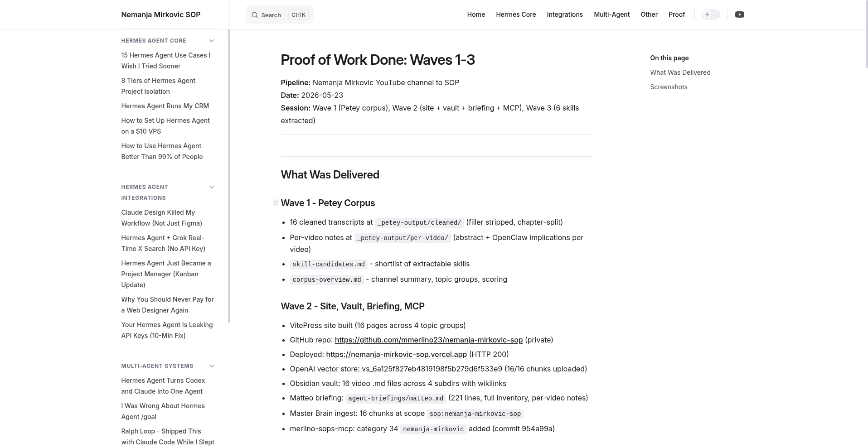Open Codex and Claude Into One Agent article
Image resolution: width=868 pixels, height=448 pixels.
pyautogui.click(x=163, y=386)
